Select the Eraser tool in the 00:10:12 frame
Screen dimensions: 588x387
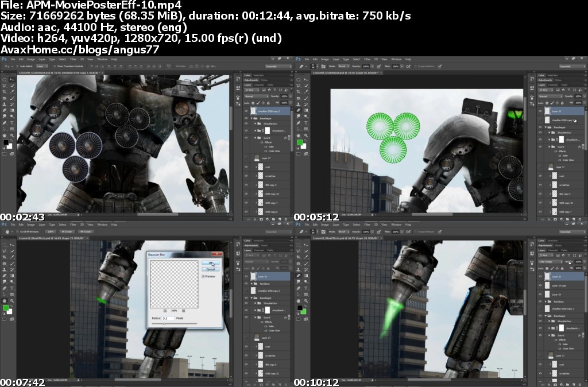click(x=298, y=276)
